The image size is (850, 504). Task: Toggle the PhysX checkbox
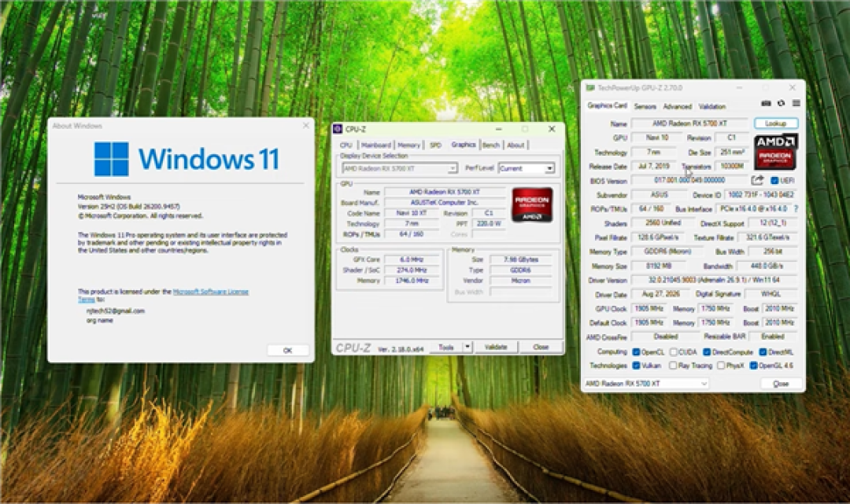[x=721, y=366]
